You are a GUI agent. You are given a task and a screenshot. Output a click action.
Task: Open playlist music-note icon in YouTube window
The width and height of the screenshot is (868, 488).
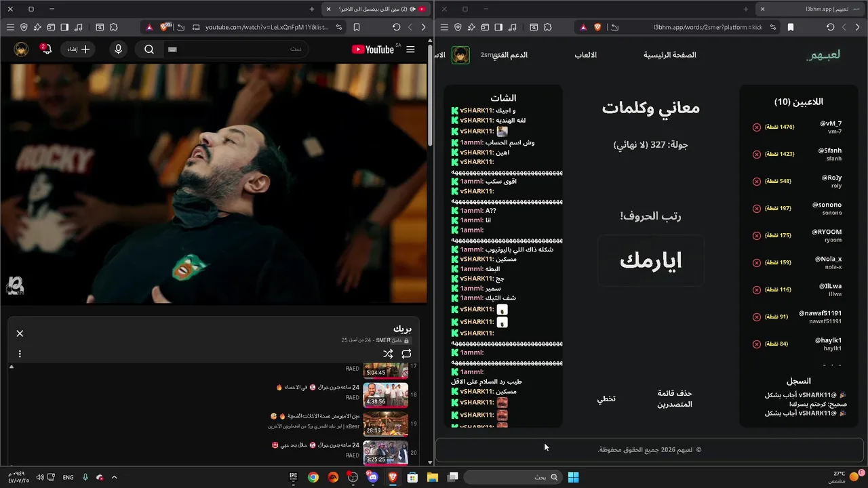coord(79,27)
